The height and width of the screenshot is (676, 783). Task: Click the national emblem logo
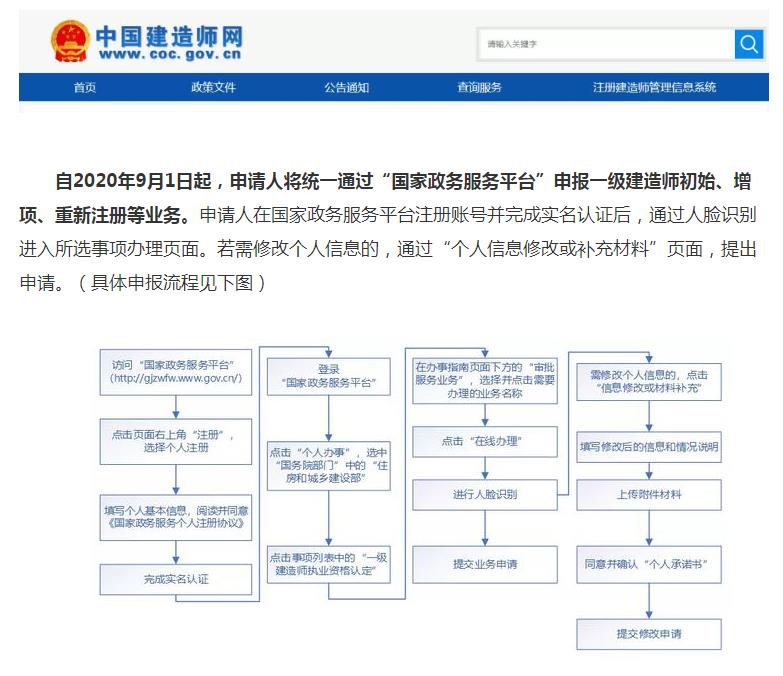71,41
